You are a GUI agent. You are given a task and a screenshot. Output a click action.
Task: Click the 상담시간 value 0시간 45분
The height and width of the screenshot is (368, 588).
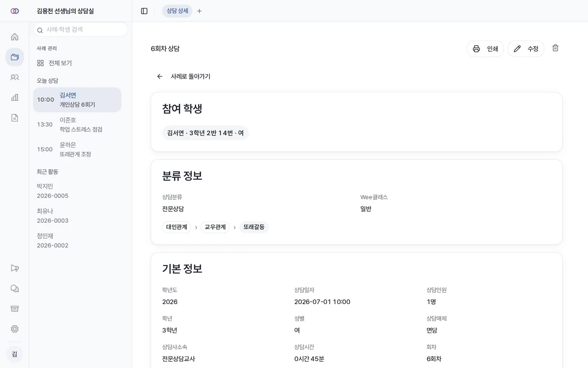click(x=309, y=359)
